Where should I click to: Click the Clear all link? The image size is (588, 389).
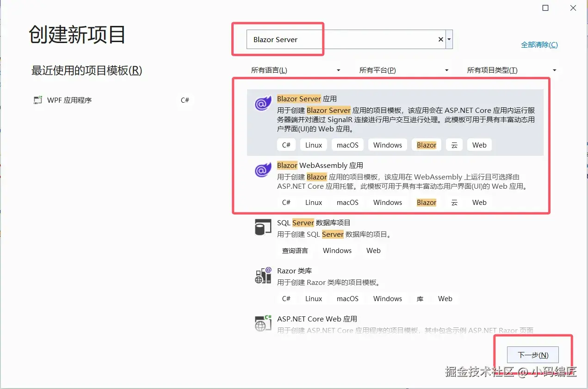pyautogui.click(x=539, y=45)
